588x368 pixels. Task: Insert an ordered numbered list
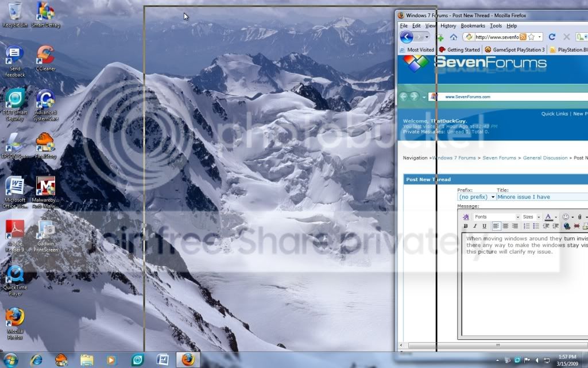pyautogui.click(x=527, y=226)
